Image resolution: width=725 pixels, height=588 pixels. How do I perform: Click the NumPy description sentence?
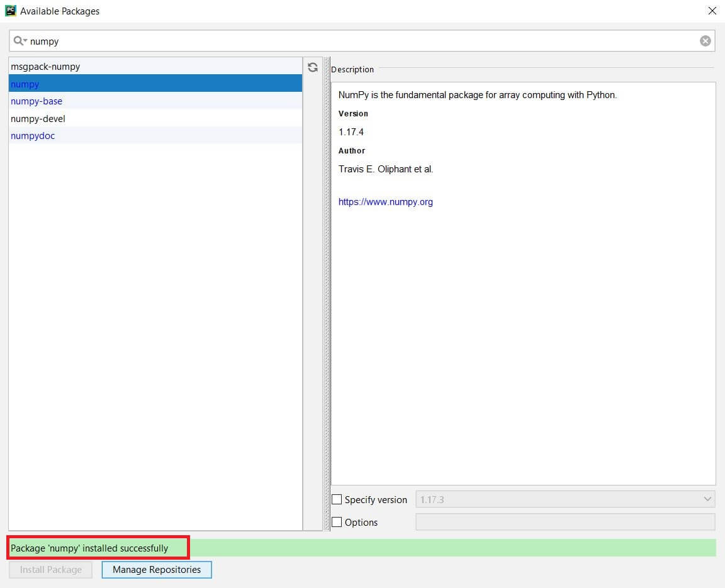(x=478, y=95)
